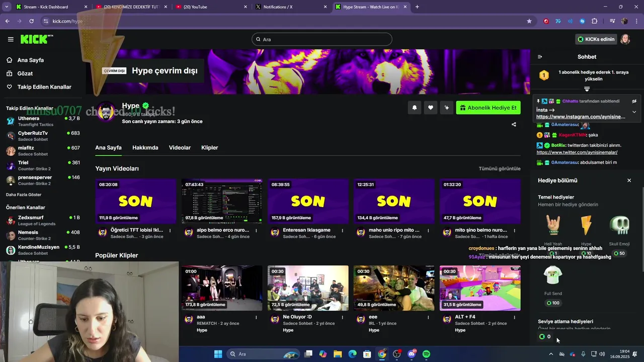The height and width of the screenshot is (362, 644).
Task: Open Zedxsmurf recommended channel
Action: (43, 220)
